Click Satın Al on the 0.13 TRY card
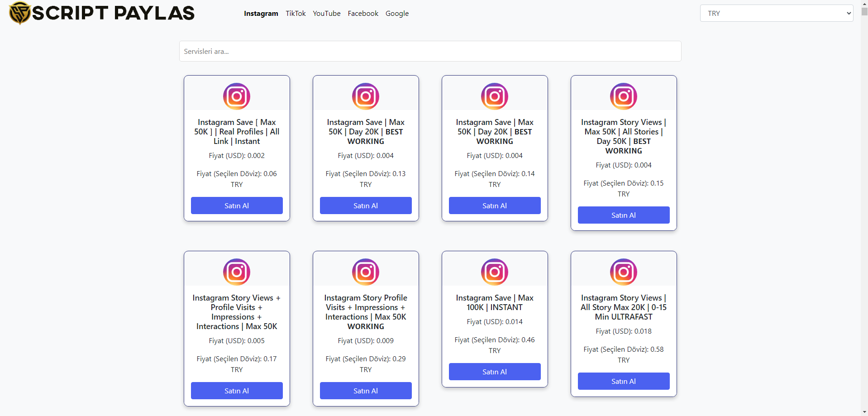 point(366,206)
